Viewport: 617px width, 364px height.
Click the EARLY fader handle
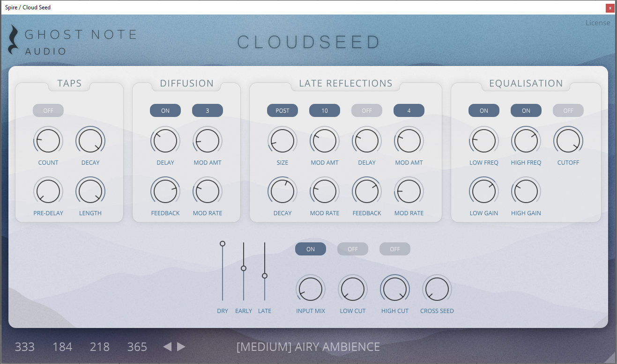tap(244, 268)
